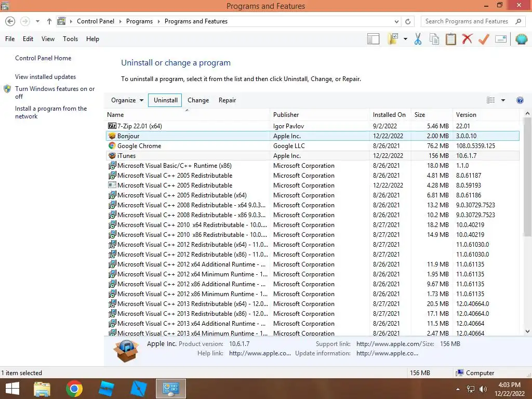Sort by the Size column header
Screen dimensions: 532x399
pos(432,115)
